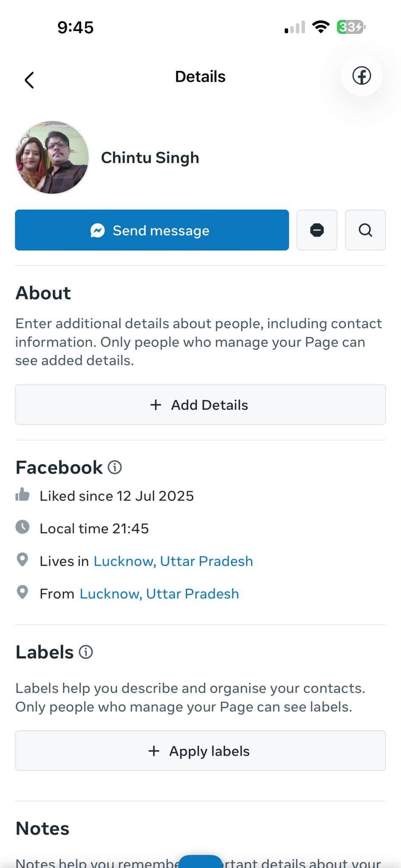Tap the thumbs-up Liked since icon
Viewport: 401px width, 868px height.
coord(22,495)
